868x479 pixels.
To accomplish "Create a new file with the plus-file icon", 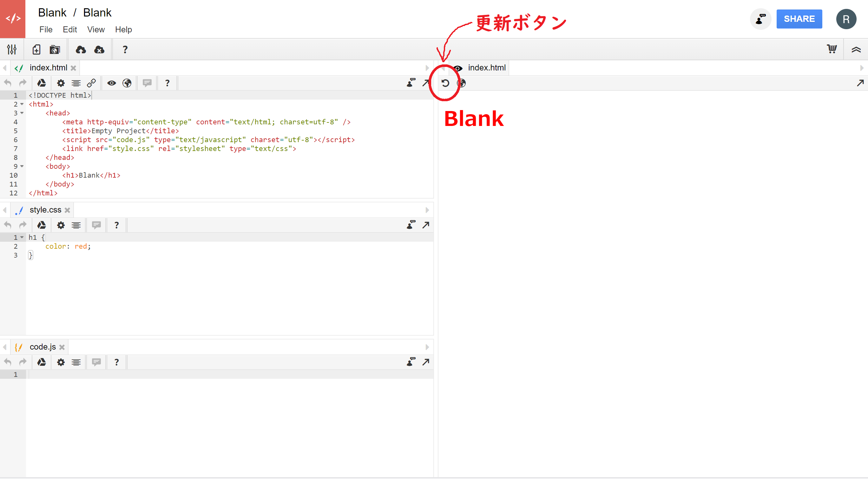I will 36,49.
